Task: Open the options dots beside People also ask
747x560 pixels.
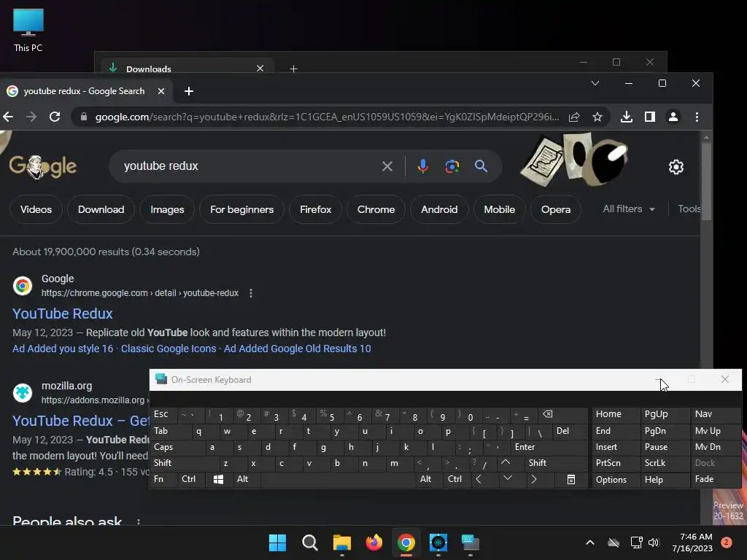Action: click(139, 522)
